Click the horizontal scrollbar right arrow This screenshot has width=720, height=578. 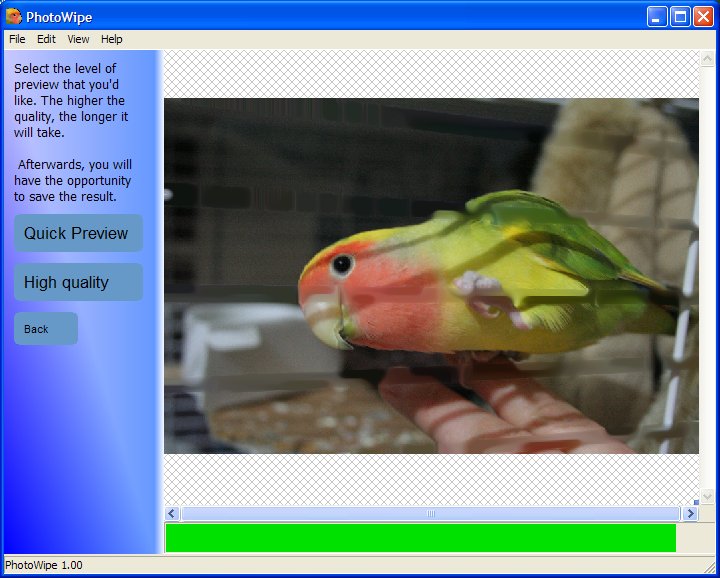(x=690, y=513)
